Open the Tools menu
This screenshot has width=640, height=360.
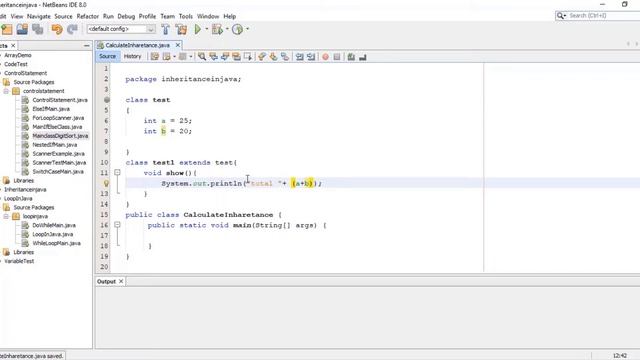click(186, 16)
